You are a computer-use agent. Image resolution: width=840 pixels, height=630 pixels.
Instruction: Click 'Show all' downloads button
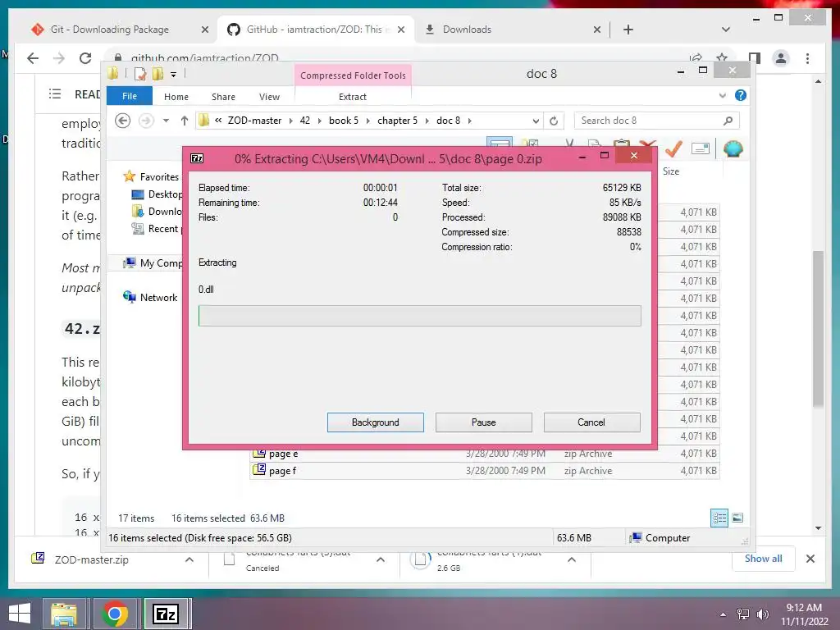(763, 559)
